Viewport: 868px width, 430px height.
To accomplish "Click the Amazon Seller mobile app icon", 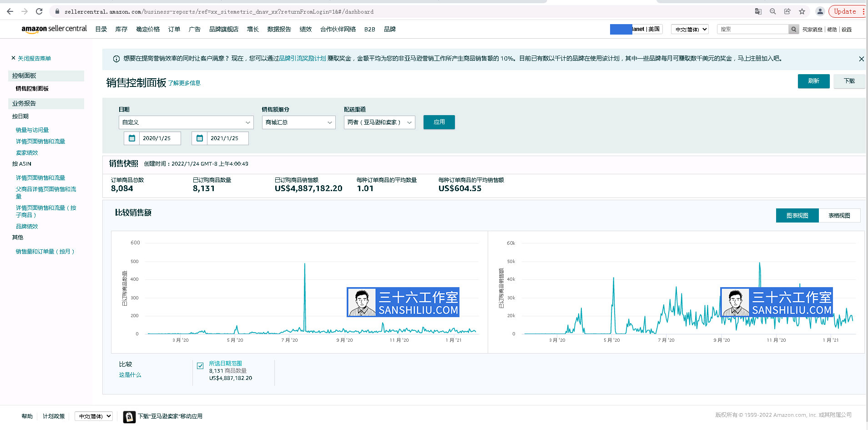I will 129,416.
